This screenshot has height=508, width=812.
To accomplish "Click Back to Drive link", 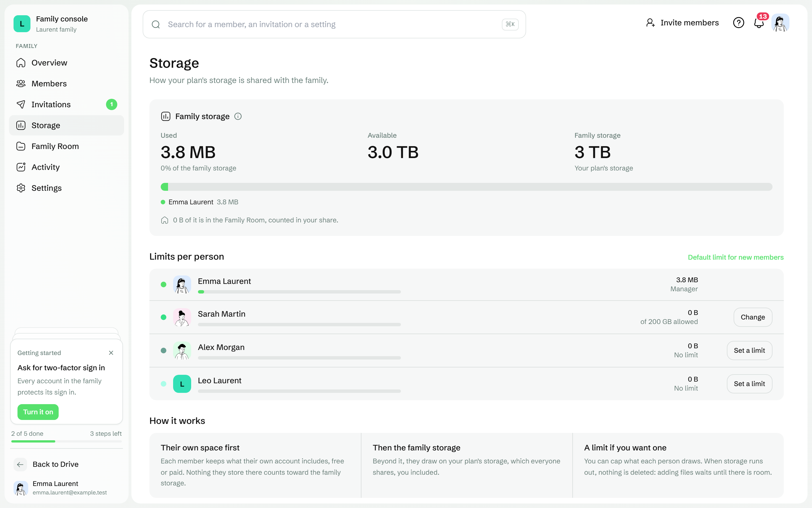I will tap(67, 464).
